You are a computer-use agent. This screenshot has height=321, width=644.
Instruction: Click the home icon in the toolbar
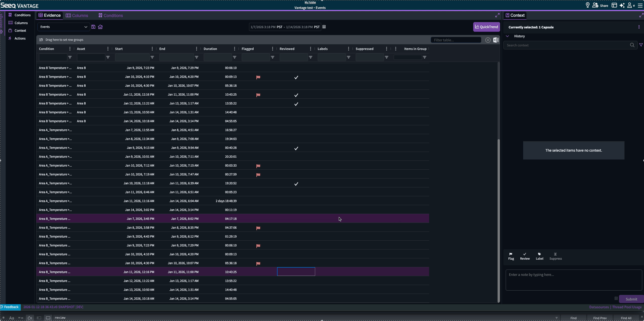point(100,27)
